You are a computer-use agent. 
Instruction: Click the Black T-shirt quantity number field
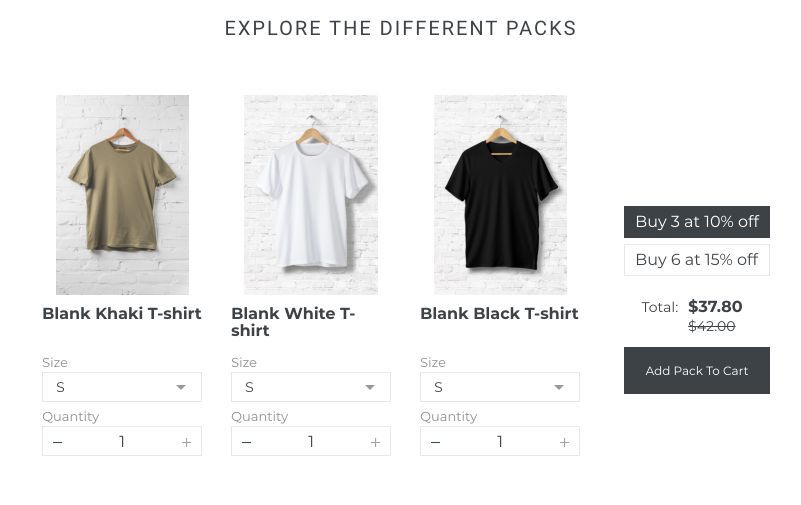click(x=500, y=442)
